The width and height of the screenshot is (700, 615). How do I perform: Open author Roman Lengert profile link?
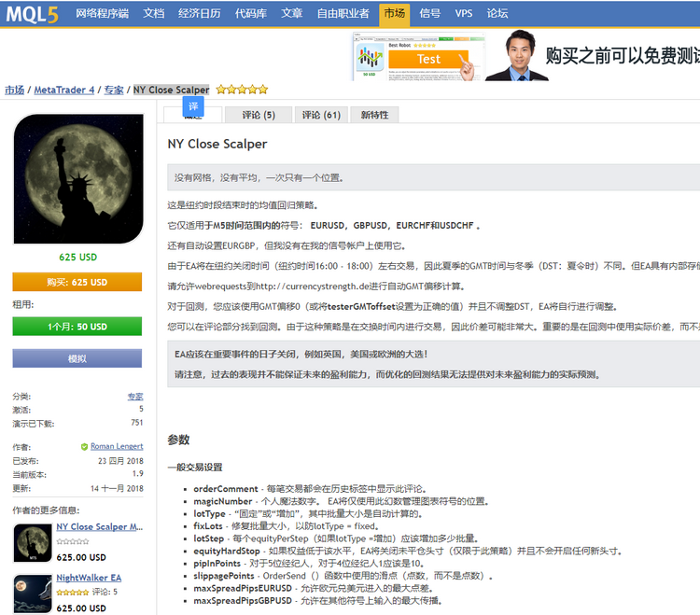pos(117,446)
